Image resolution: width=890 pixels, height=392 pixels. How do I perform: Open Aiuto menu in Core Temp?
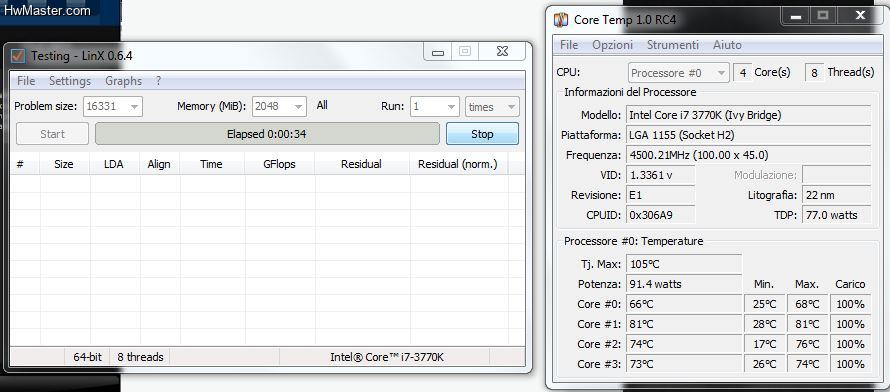point(727,44)
